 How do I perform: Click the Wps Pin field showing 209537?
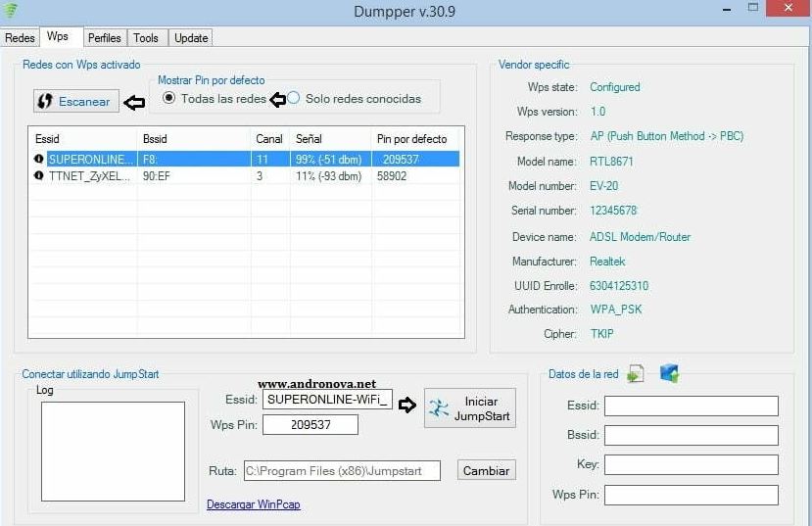pyautogui.click(x=310, y=425)
